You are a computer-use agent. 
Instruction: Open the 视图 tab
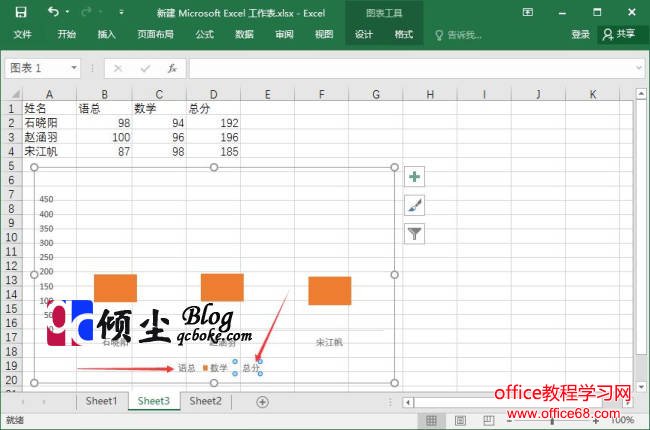coord(324,34)
